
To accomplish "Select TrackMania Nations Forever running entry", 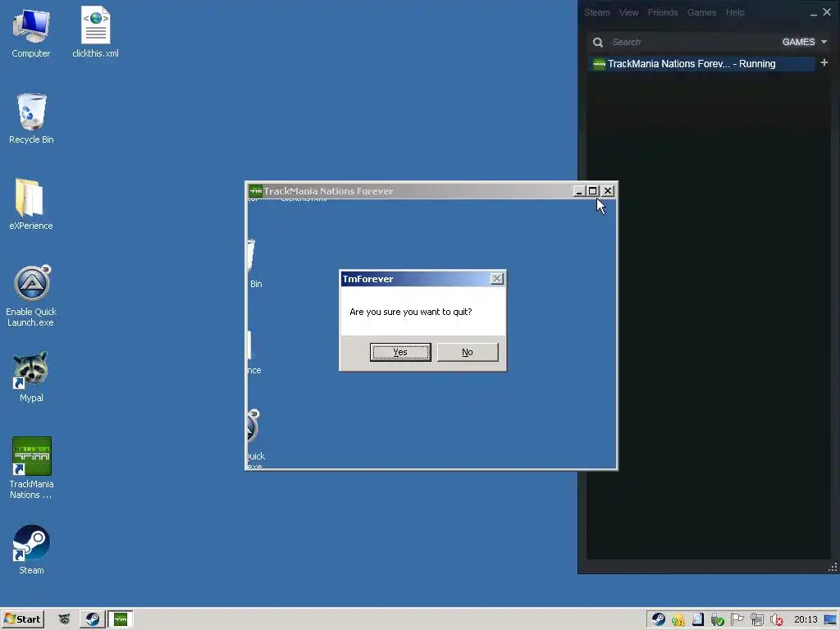I will pos(701,64).
